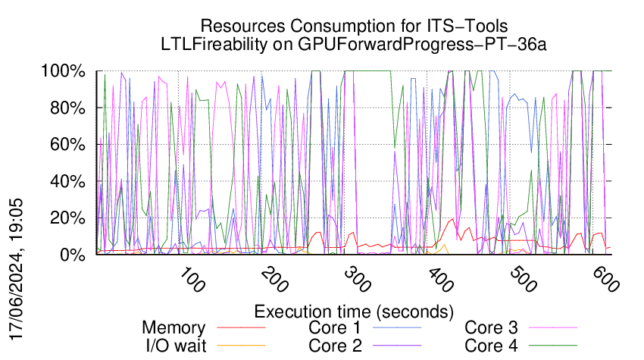The image size is (644, 360).
Task: Click the purple Core 2 legend line
Action: tap(397, 346)
